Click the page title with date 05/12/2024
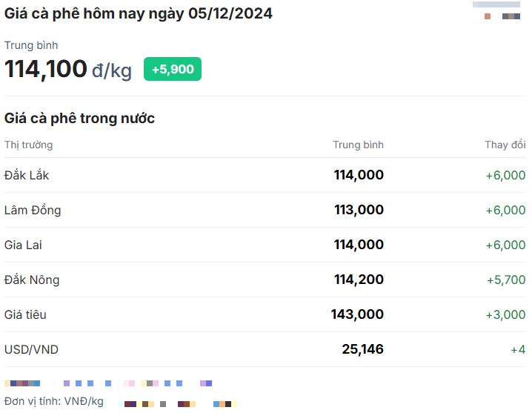Image resolution: width=532 pixels, height=413 pixels. pyautogui.click(x=138, y=13)
